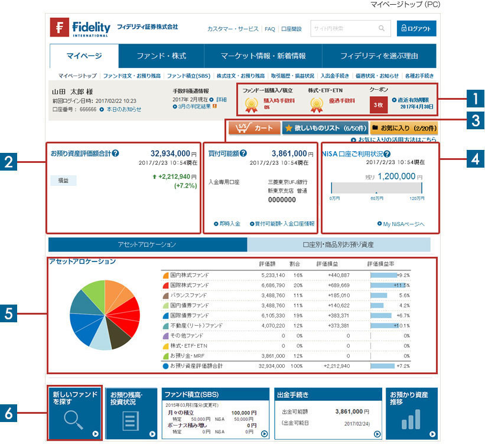Image resolution: width=485 pixels, height=448 pixels.
Task: Click help icon beside NISA口座ご利用状況
Action: (387, 154)
